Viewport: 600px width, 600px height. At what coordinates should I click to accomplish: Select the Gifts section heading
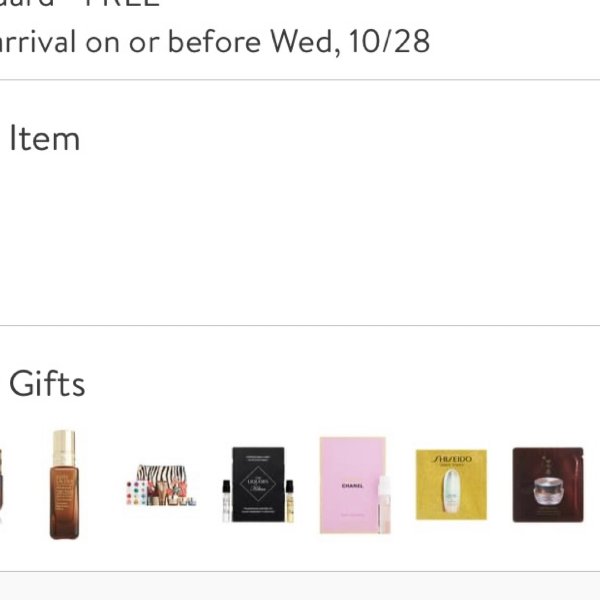47,383
